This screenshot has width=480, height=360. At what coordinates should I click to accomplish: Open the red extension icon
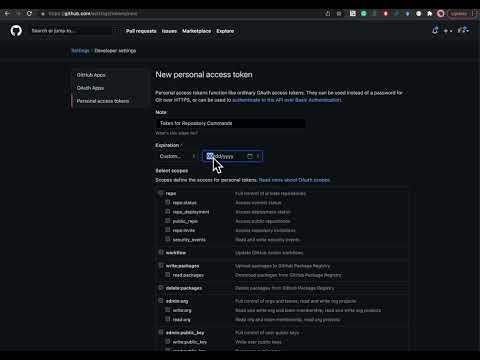[x=386, y=14]
